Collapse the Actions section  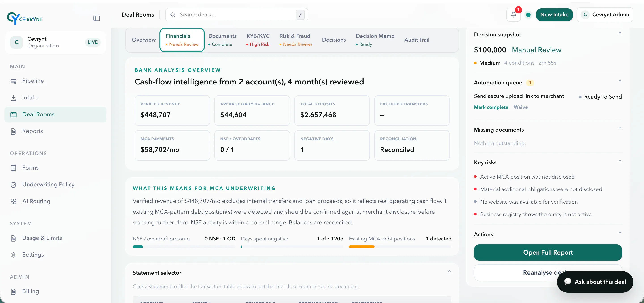(620, 233)
